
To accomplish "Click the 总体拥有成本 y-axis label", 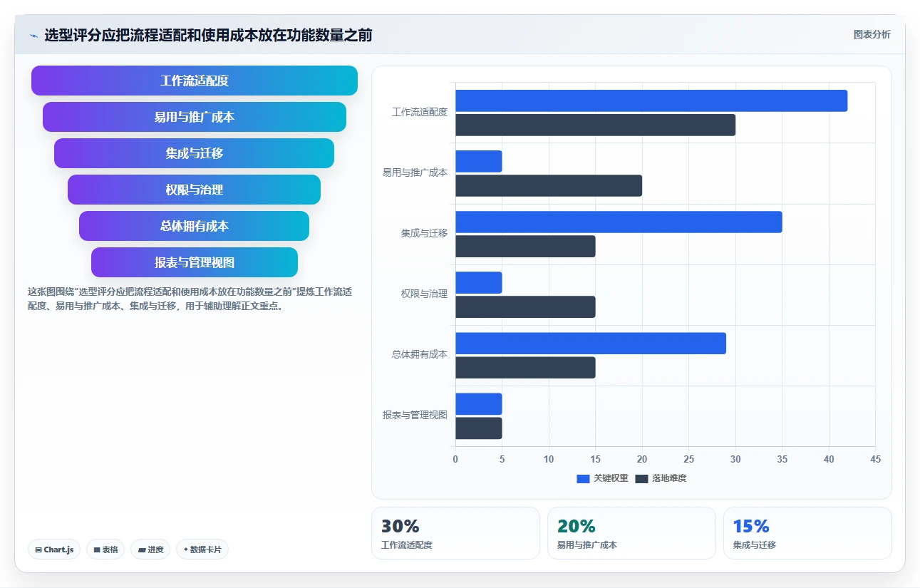I will pyautogui.click(x=420, y=354).
